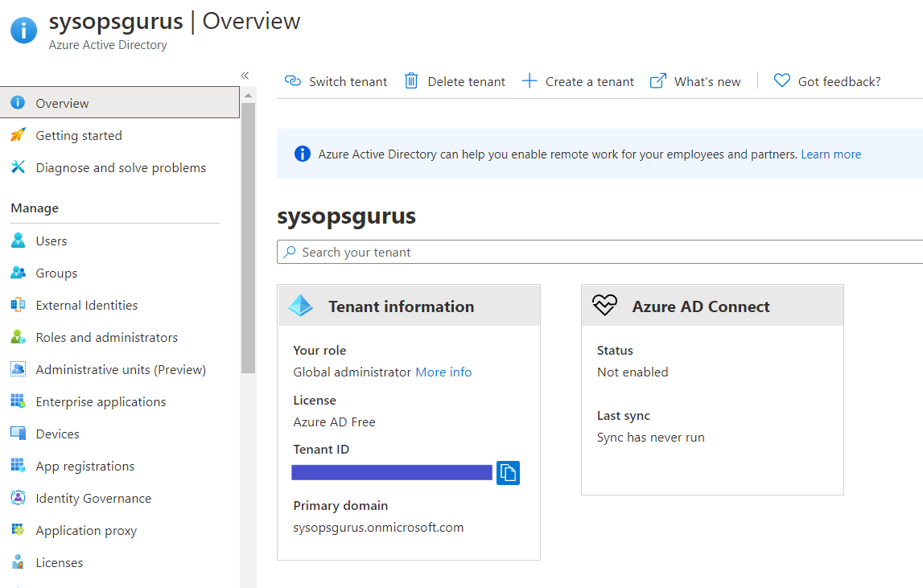The height and width of the screenshot is (588, 923).
Task: Click the App registrations icon
Action: point(19,466)
